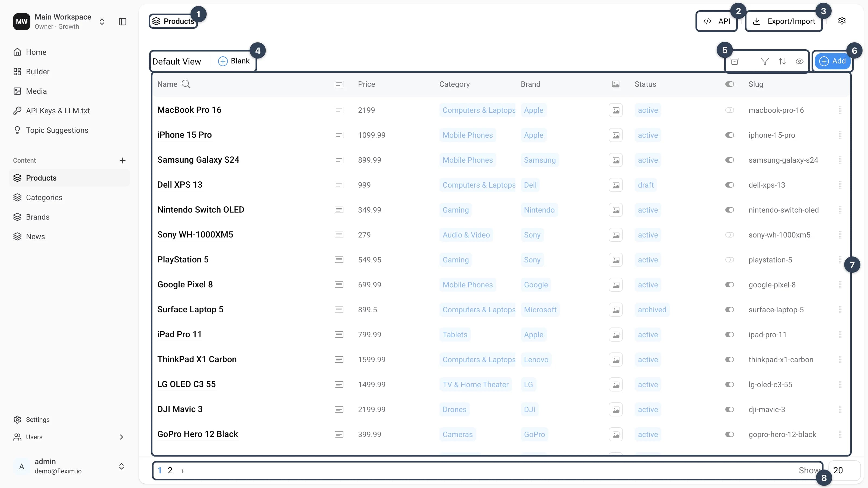Change rows shown per page from 20
Screen dimensions: 868x488
844,470
